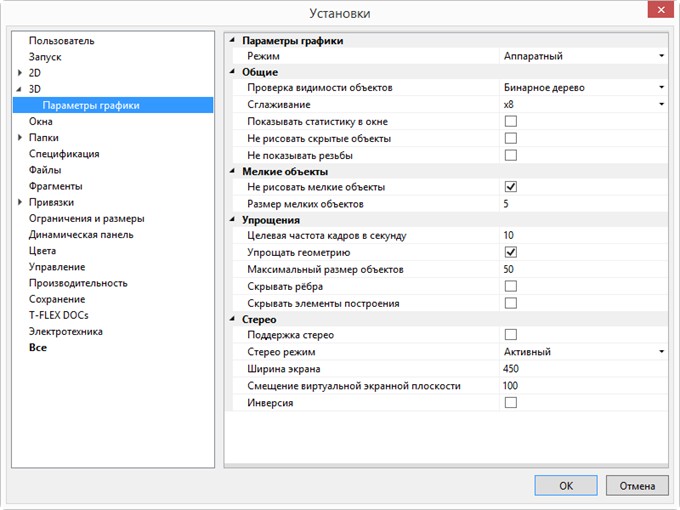680x510 pixels.
Task: Click the OK button
Action: 565,485
